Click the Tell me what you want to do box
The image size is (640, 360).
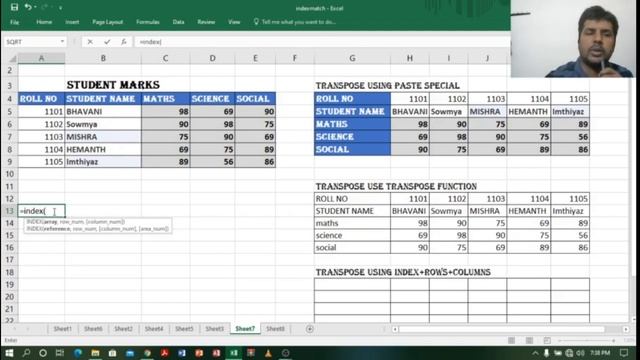[295, 22]
